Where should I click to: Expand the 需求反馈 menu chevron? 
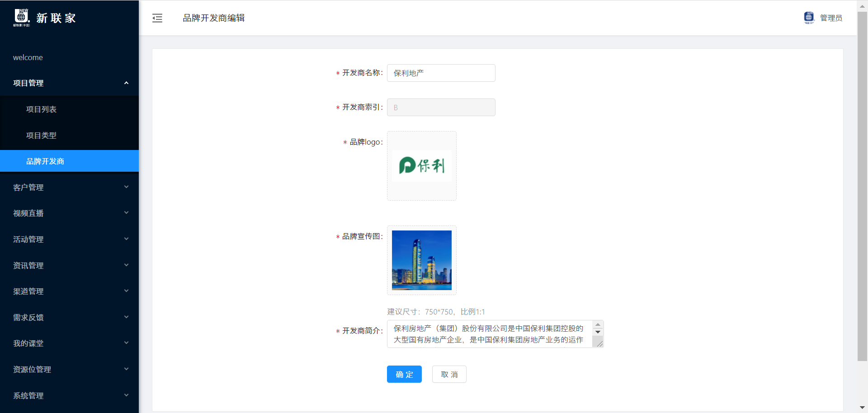(127, 317)
